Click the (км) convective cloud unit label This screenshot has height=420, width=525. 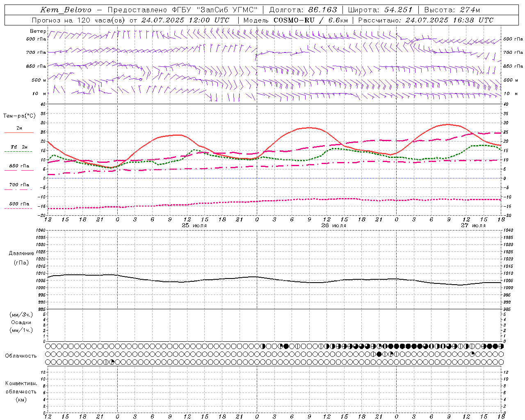point(21,399)
